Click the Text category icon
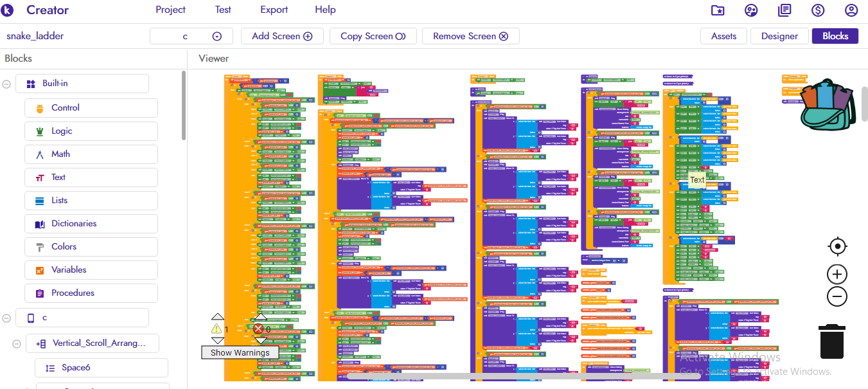The width and height of the screenshot is (868, 389). (x=40, y=177)
